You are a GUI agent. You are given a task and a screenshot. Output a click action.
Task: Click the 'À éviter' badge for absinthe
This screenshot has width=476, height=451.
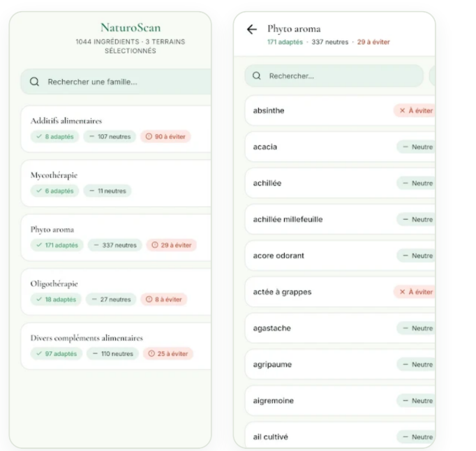415,110
